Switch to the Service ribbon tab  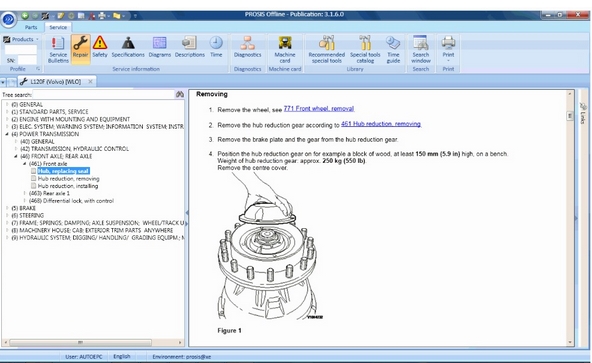[58, 28]
